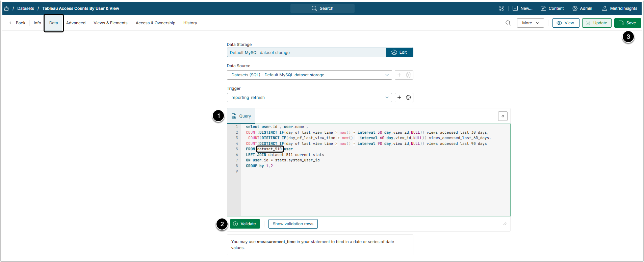The image size is (644, 262).
Task: Add a new trigger with plus icon
Action: (399, 98)
